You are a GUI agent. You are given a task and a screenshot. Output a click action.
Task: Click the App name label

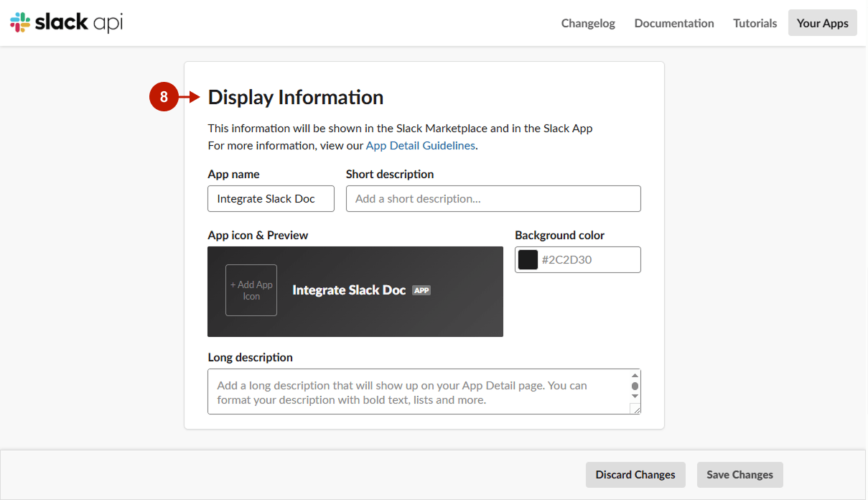[233, 174]
